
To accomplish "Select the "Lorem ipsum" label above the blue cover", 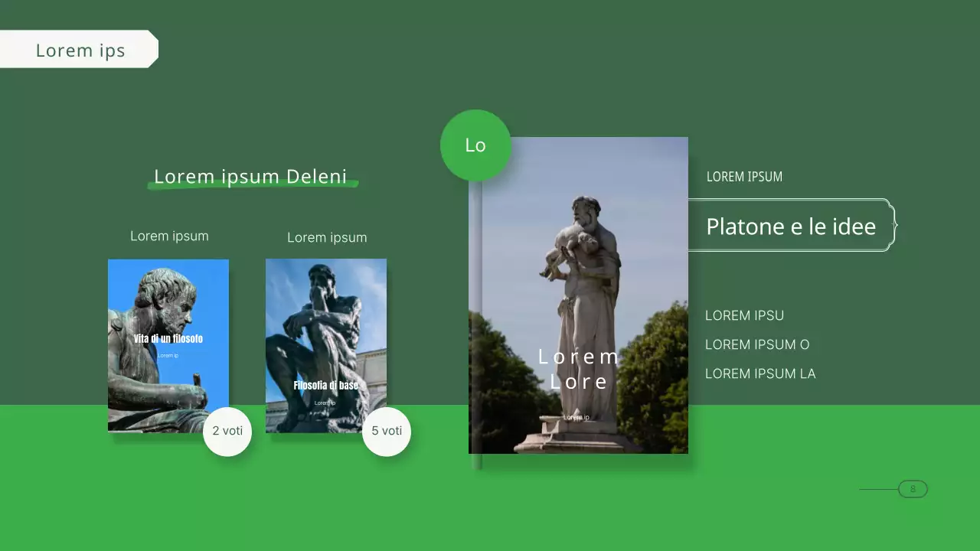I will click(169, 236).
